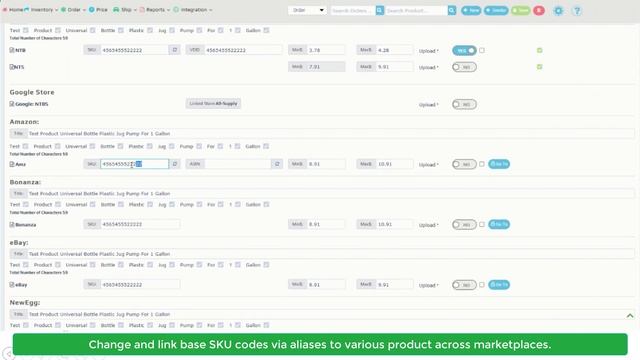This screenshot has width=640, height=360.
Task: Click the scroll-to-top chevron icon
Action: (x=630, y=316)
